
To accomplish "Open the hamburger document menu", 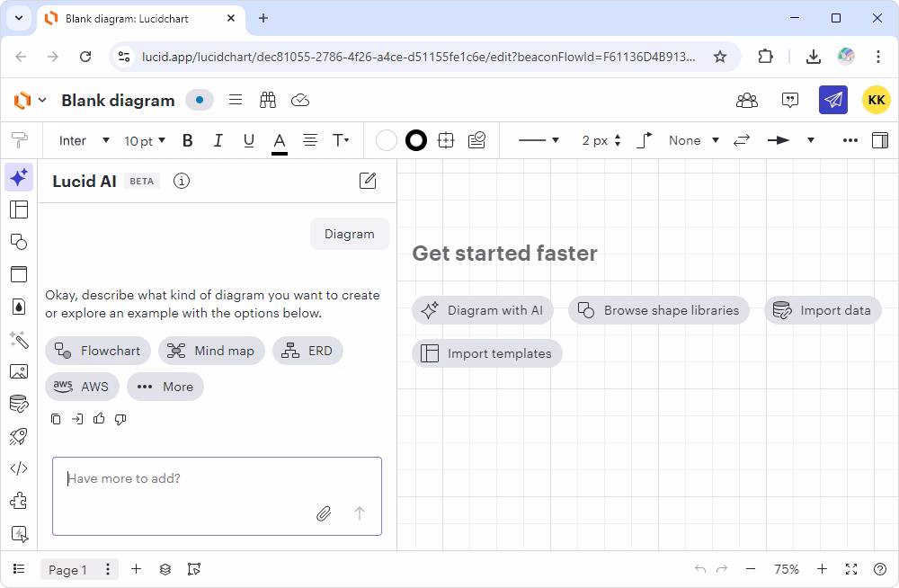I will pyautogui.click(x=235, y=100).
